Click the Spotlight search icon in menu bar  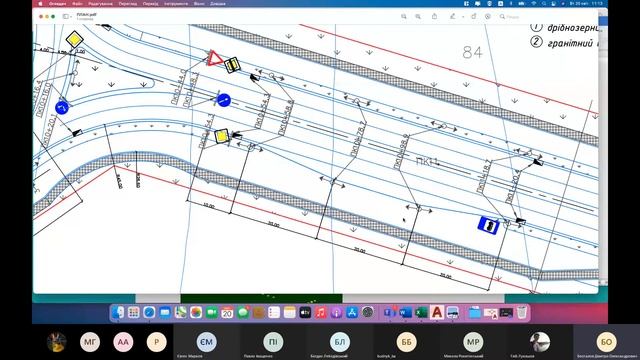pyautogui.click(x=544, y=4)
